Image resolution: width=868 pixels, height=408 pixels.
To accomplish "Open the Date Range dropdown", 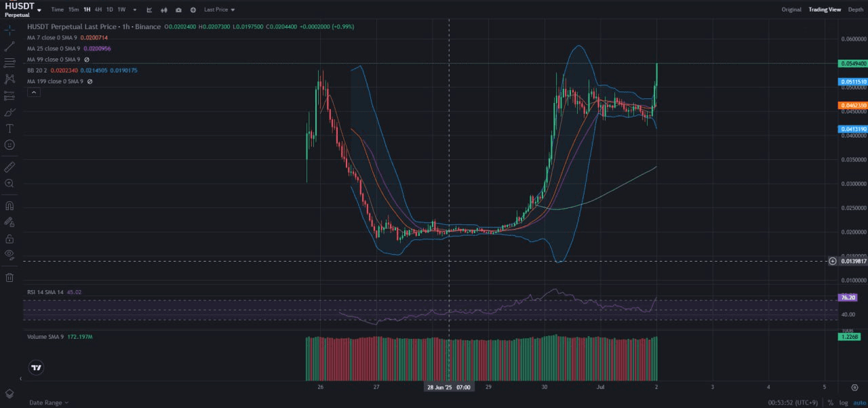I will click(48, 403).
